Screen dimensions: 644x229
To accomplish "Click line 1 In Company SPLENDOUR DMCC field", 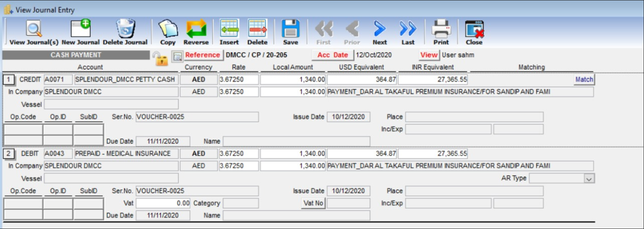I will tap(111, 92).
